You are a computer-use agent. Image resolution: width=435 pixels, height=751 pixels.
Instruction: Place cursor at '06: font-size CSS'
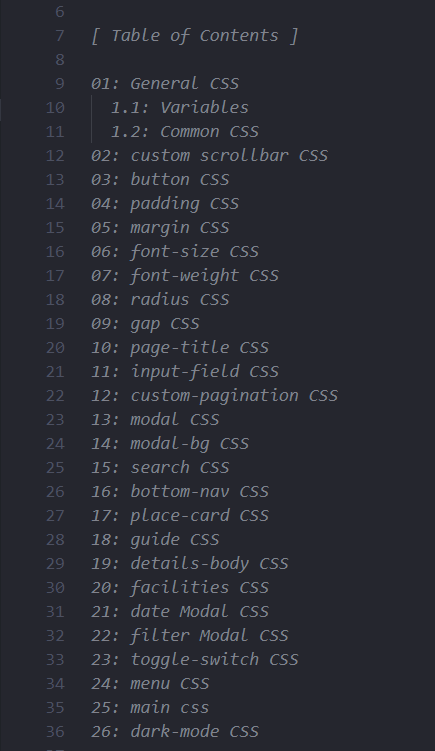coord(175,251)
